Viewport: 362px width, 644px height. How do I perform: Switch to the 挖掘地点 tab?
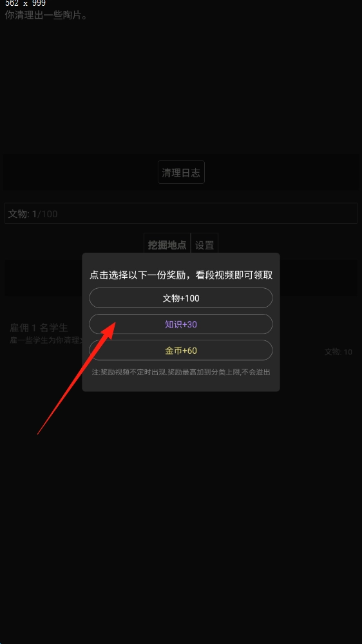pyautogui.click(x=167, y=245)
